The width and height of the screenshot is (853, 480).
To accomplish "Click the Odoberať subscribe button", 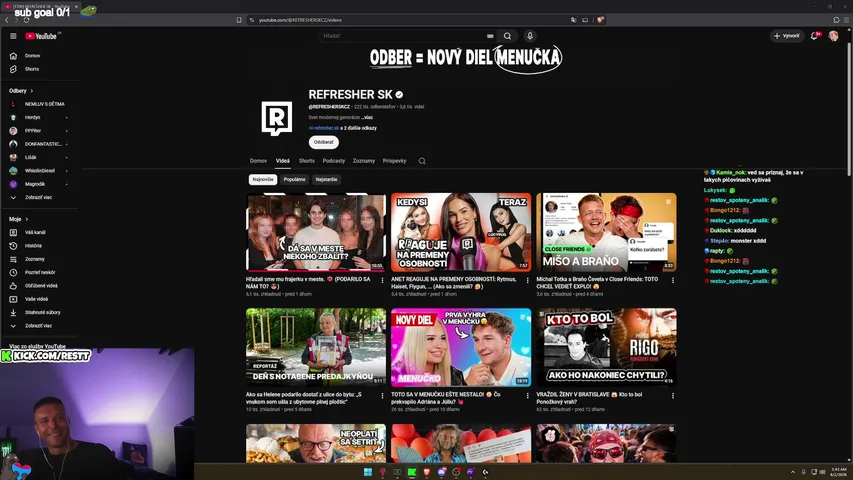I will [x=324, y=142].
